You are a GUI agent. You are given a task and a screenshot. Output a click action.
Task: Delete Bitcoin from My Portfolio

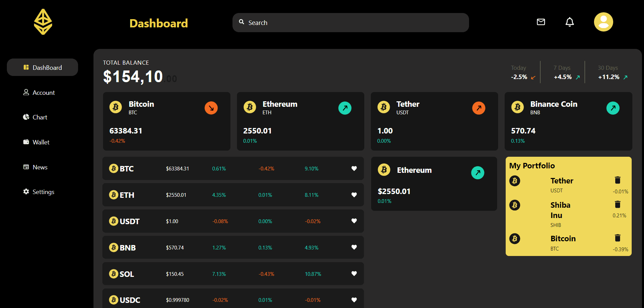coord(618,238)
